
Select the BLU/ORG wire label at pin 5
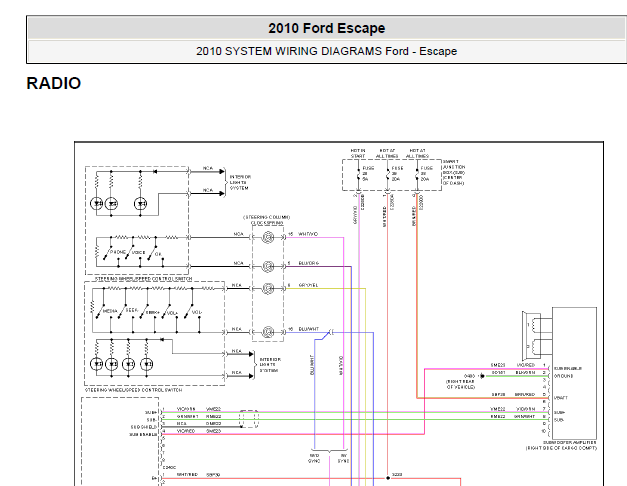point(309,263)
